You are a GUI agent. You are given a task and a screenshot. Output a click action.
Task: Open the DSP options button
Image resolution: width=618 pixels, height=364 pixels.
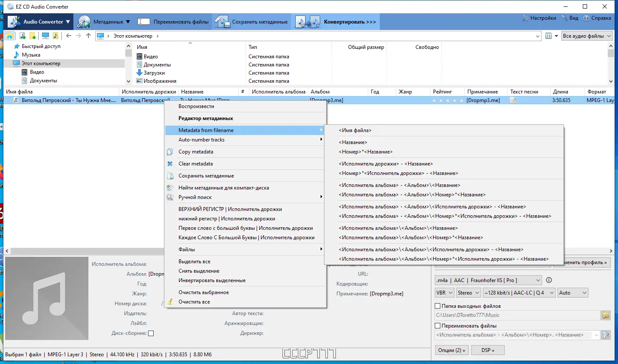tap(488, 350)
